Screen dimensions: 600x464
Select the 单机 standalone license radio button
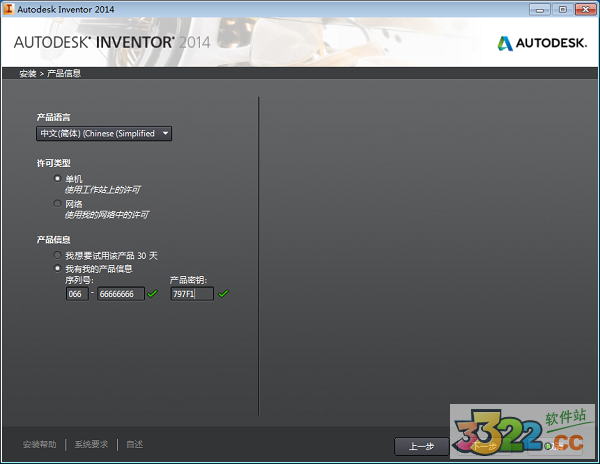[57, 179]
